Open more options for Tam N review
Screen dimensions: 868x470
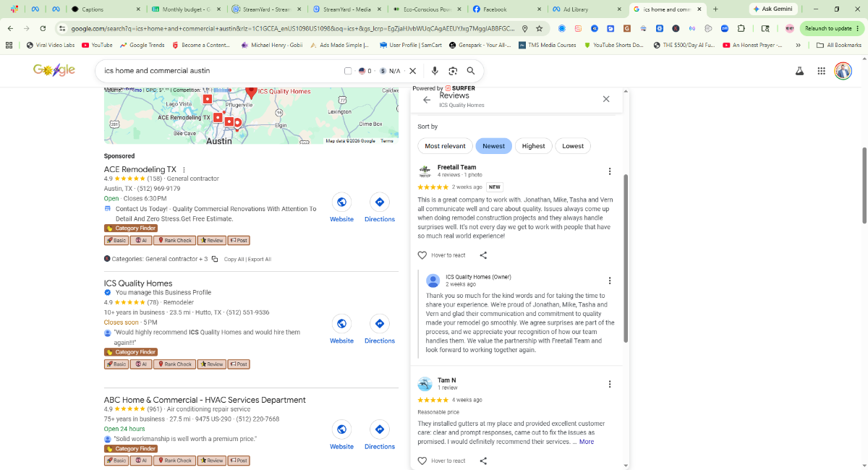610,385
